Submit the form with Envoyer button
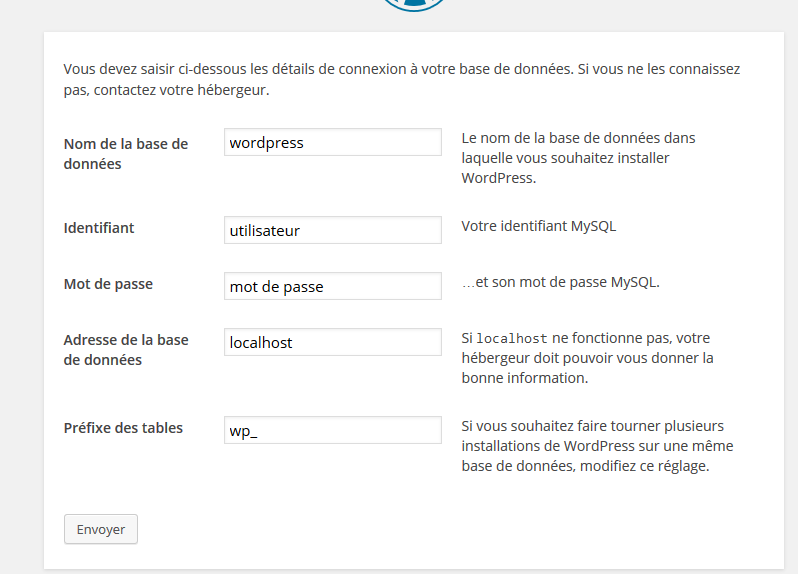The image size is (798, 574). point(101,529)
